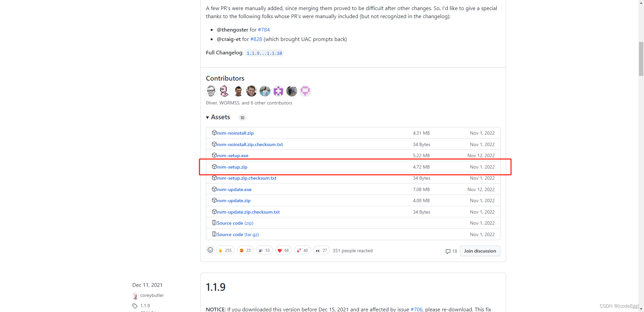Toggle eyes reaction with 27

(322, 250)
